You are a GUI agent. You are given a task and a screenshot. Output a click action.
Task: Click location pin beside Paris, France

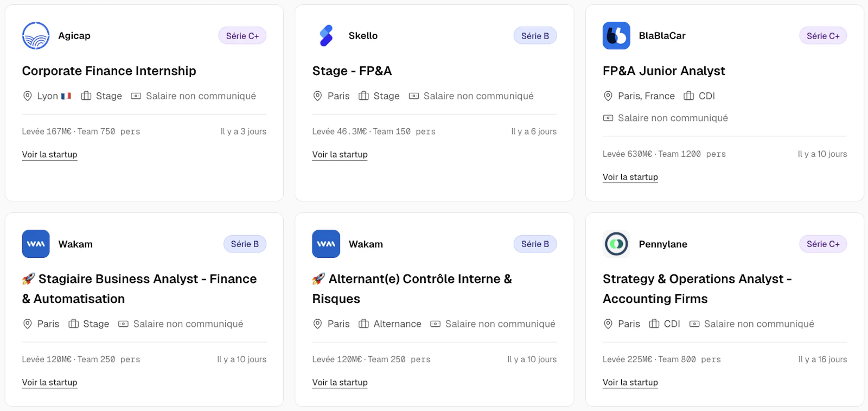[608, 96]
